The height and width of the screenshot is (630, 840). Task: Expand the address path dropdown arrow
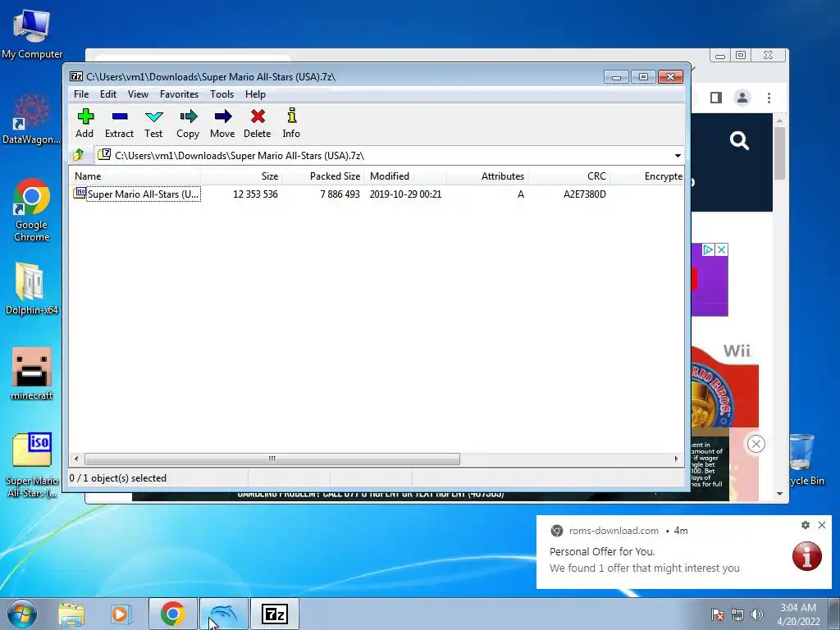coord(678,155)
